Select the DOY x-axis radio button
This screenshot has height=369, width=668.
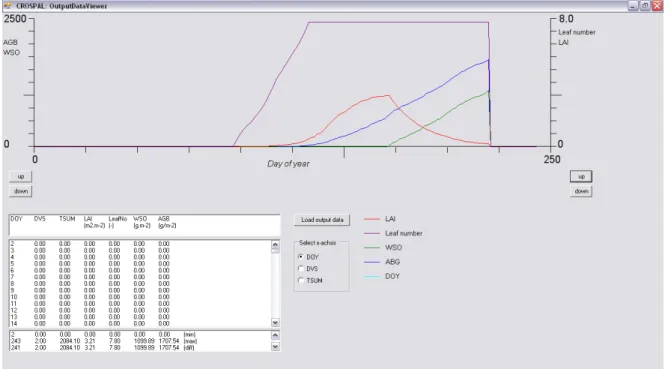[301, 257]
